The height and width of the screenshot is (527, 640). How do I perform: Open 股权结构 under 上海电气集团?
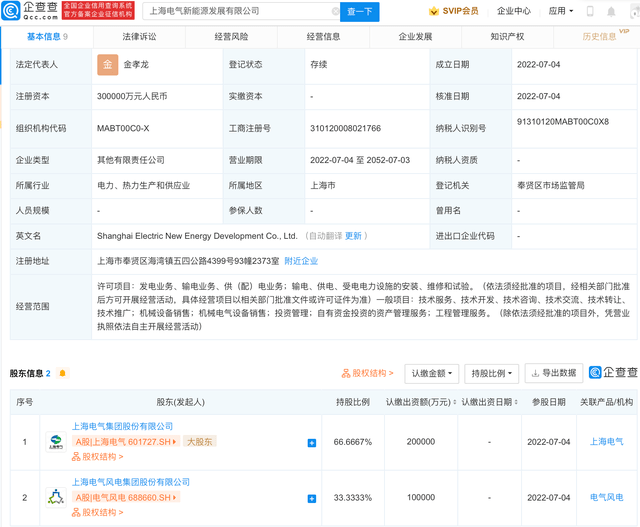point(97,457)
